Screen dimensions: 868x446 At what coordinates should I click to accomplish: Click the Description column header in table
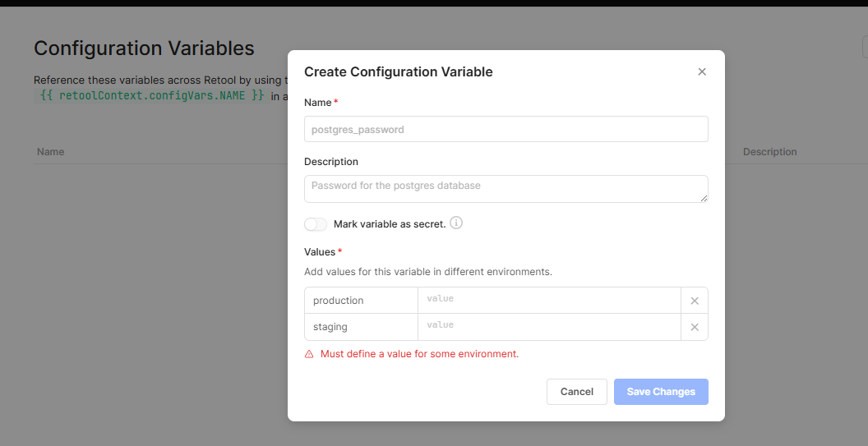769,152
